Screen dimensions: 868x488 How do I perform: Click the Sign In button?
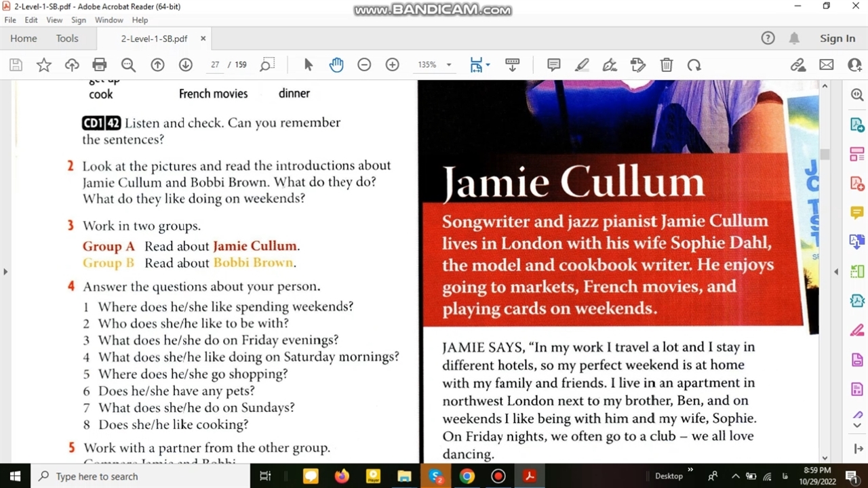(x=837, y=39)
